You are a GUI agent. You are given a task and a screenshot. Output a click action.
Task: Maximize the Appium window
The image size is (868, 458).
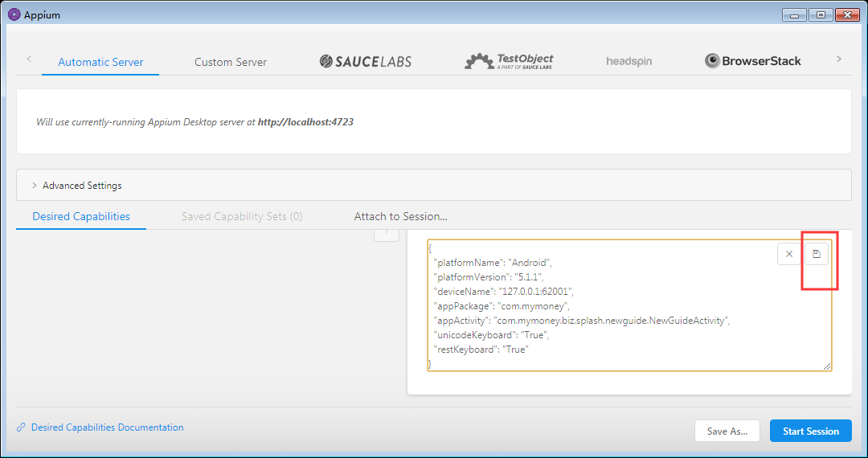click(821, 15)
